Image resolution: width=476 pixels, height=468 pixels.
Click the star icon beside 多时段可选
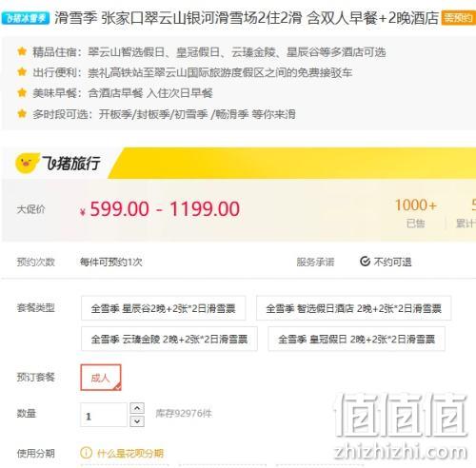[x=22, y=113]
